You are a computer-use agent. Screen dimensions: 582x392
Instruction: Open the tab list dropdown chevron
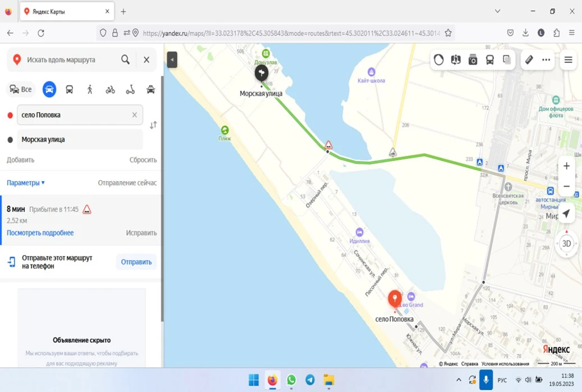click(497, 11)
